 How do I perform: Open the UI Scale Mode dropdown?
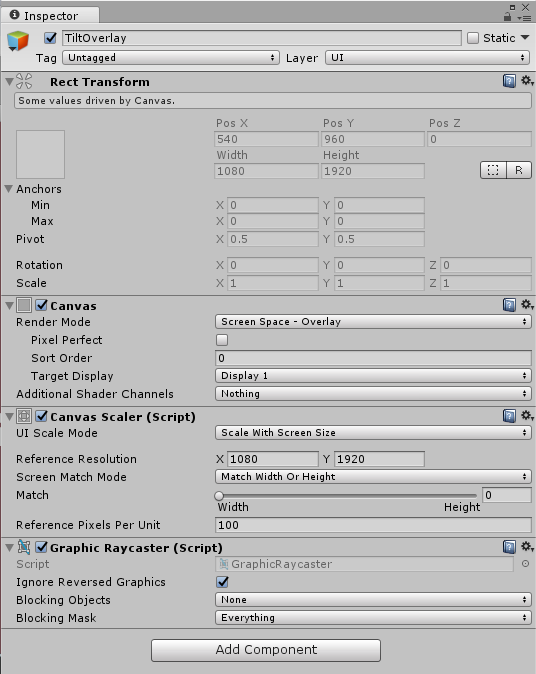point(373,432)
